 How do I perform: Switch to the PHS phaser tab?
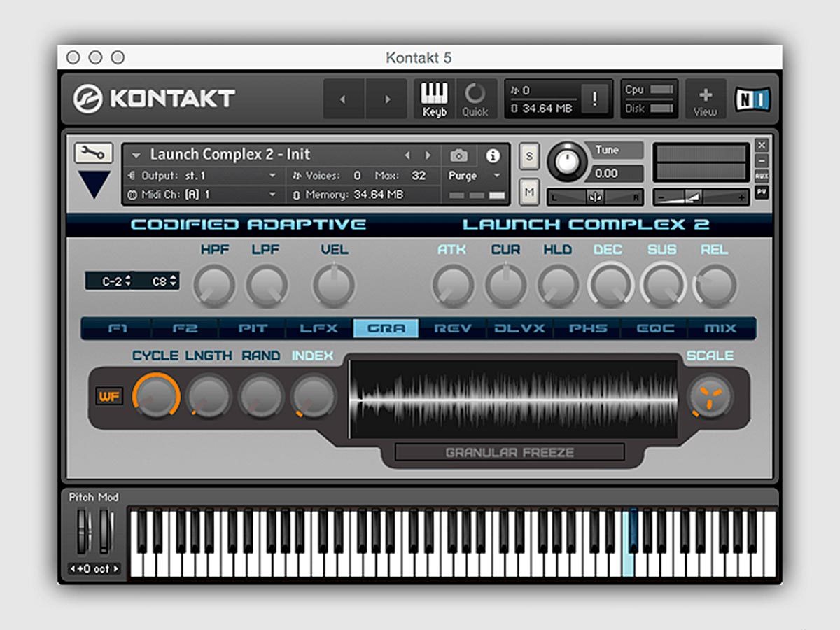[x=587, y=328]
